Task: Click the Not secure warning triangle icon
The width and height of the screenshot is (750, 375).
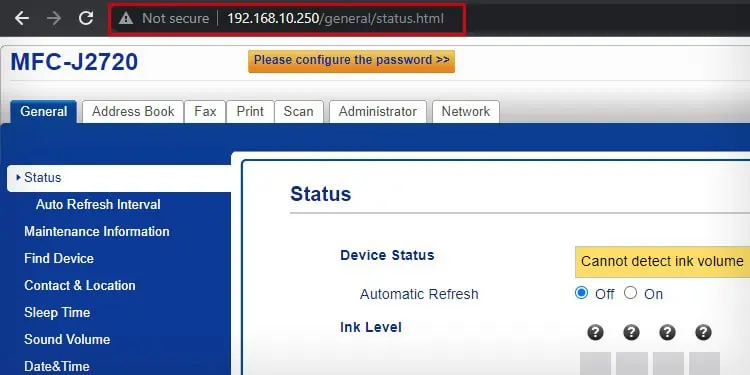Action: pyautogui.click(x=126, y=19)
